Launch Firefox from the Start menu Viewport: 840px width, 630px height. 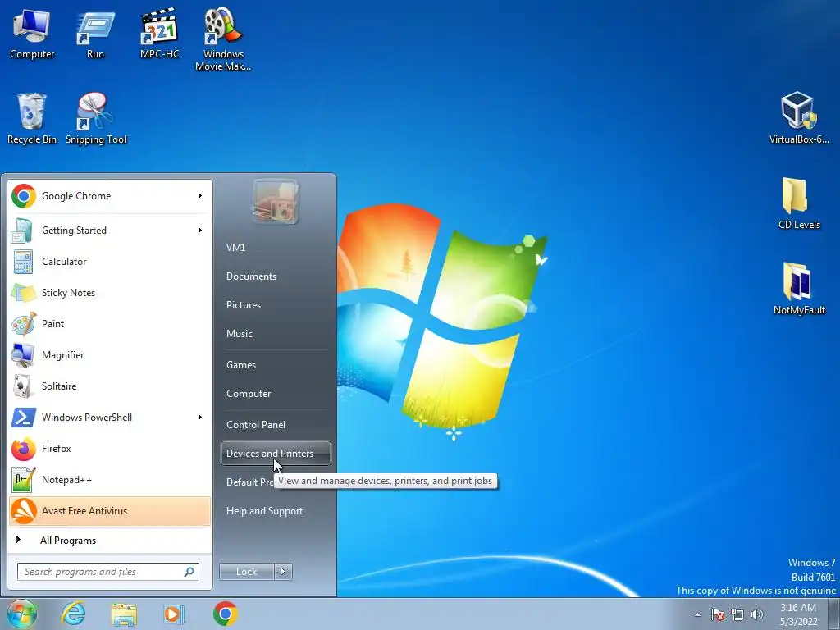click(x=110, y=449)
